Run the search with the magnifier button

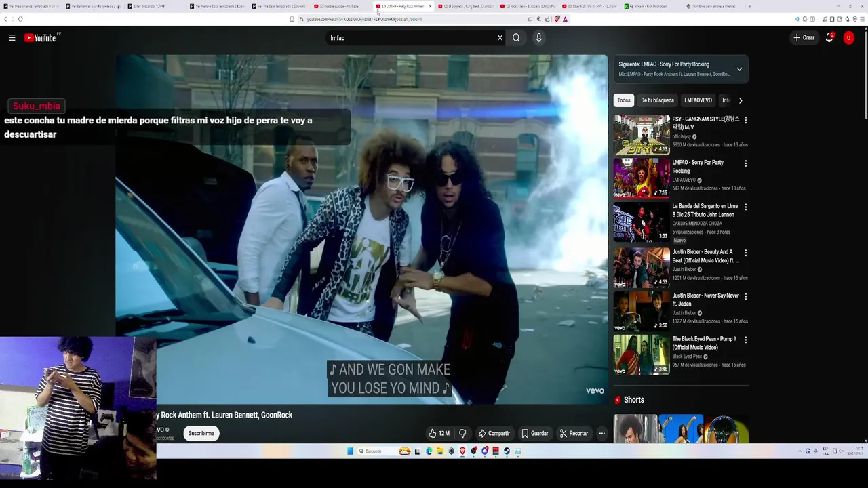click(x=516, y=38)
